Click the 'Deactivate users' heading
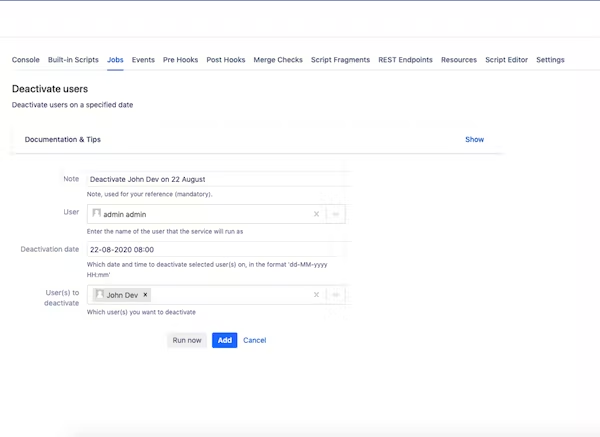Image resolution: width=600 pixels, height=437 pixels. pyautogui.click(x=50, y=89)
